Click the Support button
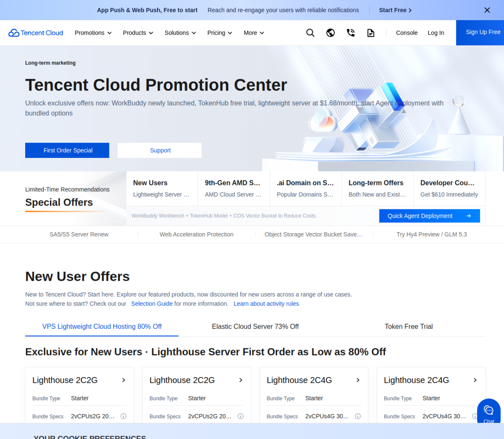 click(x=159, y=150)
